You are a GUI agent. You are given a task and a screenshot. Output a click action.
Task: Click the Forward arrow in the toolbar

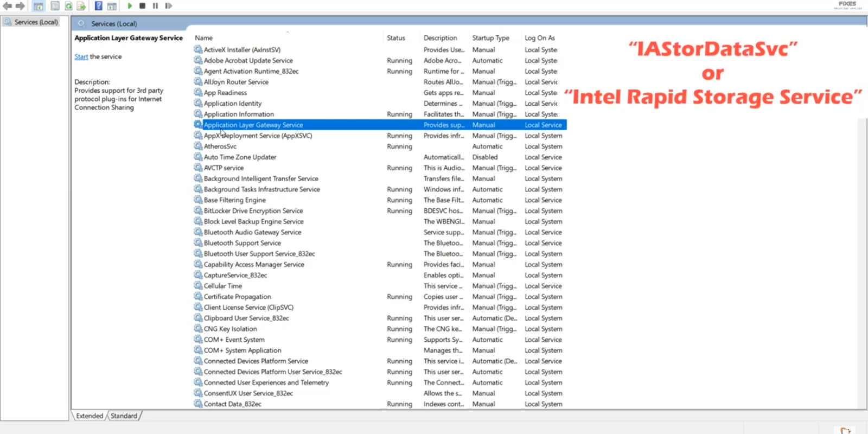click(x=20, y=6)
